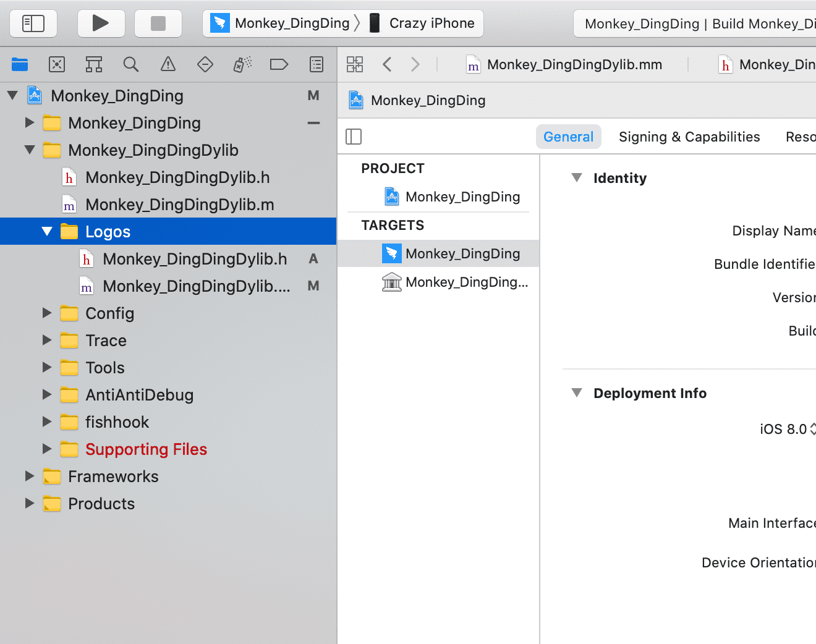Viewport: 816px width, 644px height.
Task: Open the Test navigator diamond icon
Action: (205, 64)
